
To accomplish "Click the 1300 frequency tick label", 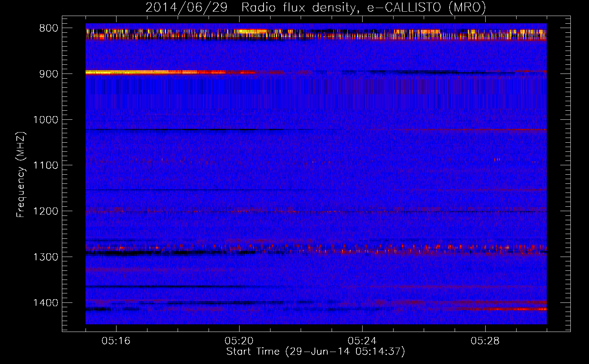I will (46, 257).
